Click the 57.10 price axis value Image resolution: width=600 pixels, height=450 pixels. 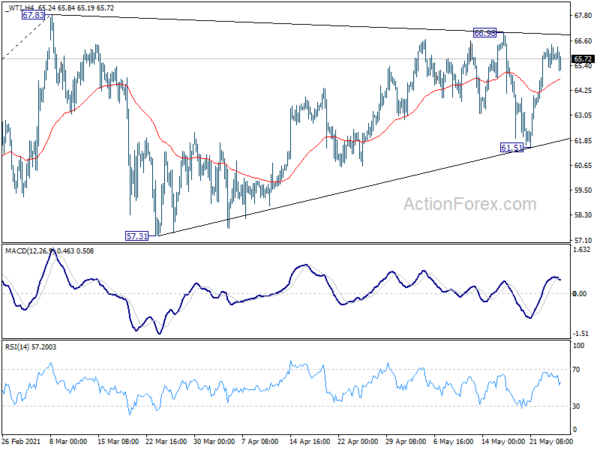pos(583,240)
